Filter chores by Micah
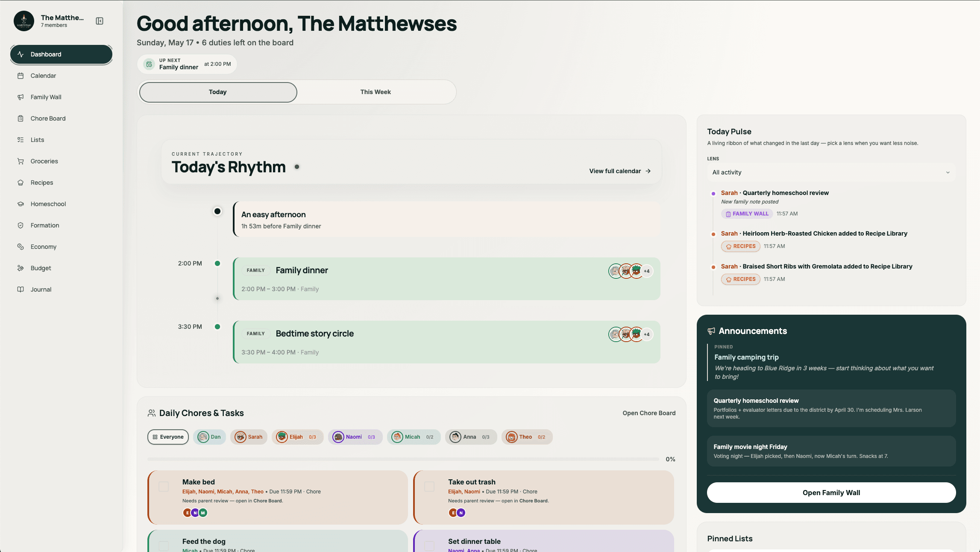 (x=414, y=437)
